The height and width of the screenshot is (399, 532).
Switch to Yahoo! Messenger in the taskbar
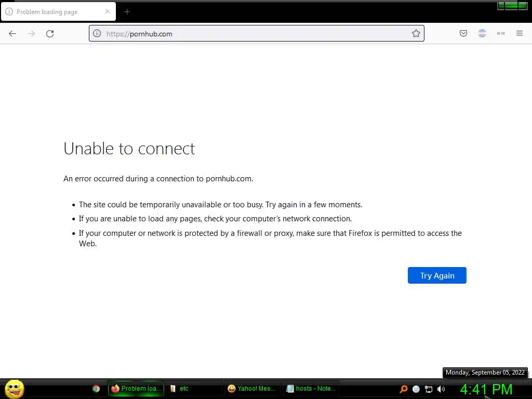(252, 389)
